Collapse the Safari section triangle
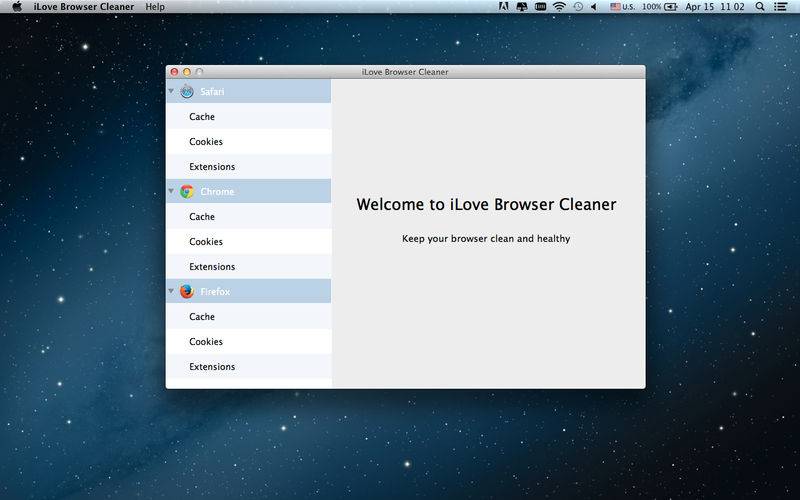 [171, 91]
